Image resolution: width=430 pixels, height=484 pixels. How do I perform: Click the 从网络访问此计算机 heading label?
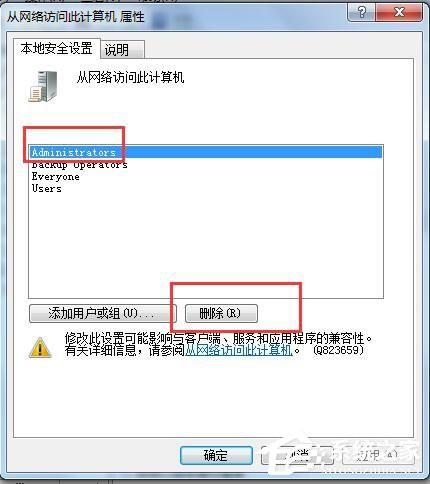[130, 78]
